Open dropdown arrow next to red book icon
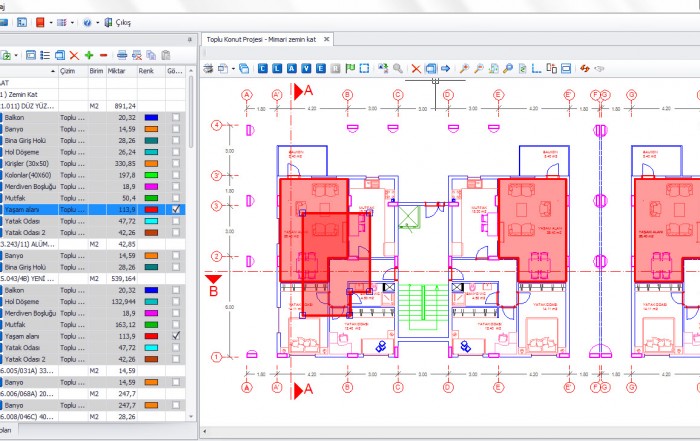Screen dimensions: 700x441 pos(49,22)
